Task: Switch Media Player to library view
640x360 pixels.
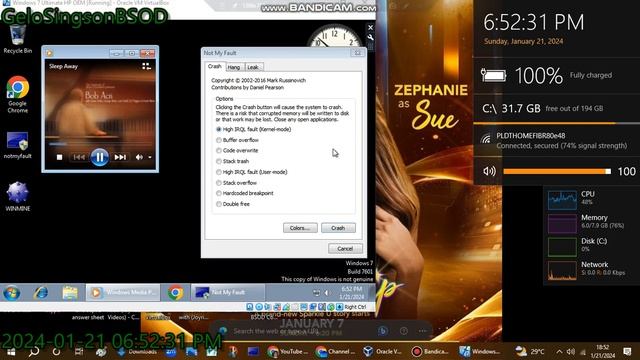Action: (x=147, y=67)
